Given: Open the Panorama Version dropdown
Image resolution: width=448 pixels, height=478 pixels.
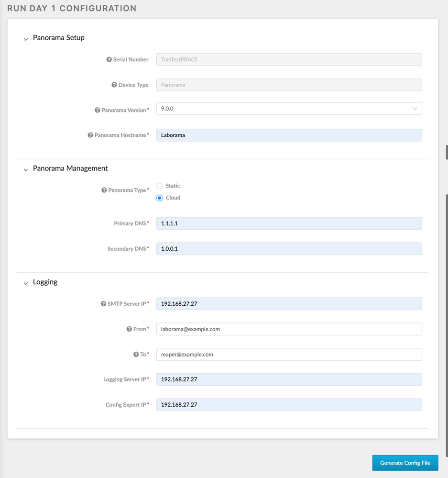Looking at the screenshot, I should [289, 109].
